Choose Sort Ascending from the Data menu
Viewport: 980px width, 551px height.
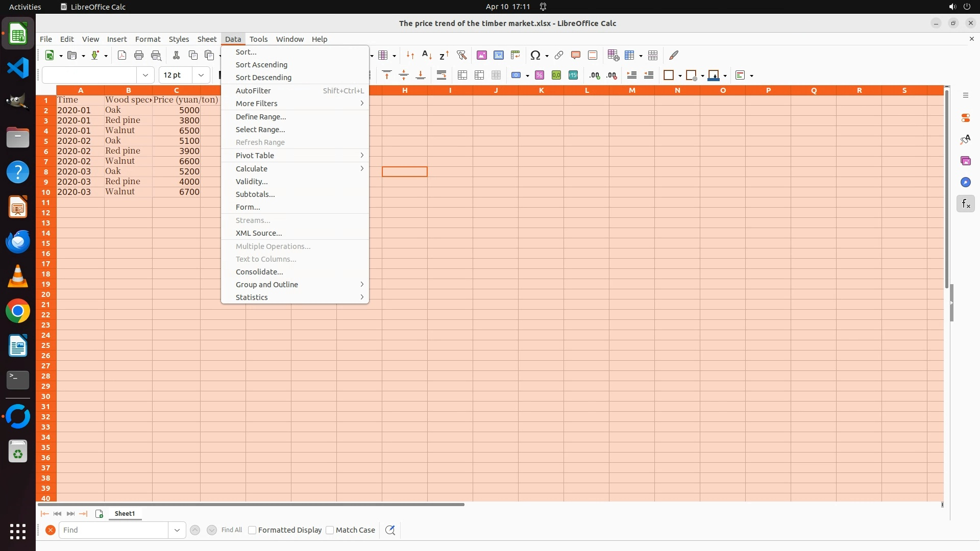[261, 65]
